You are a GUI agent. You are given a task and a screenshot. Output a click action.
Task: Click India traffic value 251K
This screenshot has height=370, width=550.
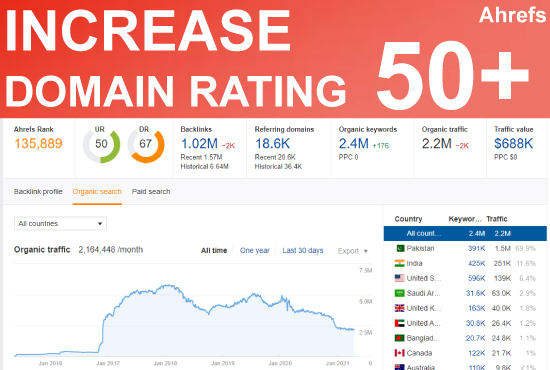502,263
